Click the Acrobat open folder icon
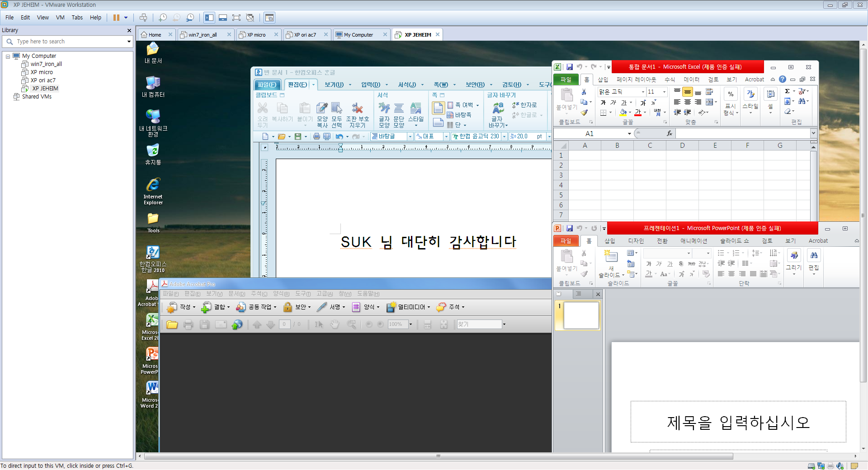 pyautogui.click(x=172, y=324)
